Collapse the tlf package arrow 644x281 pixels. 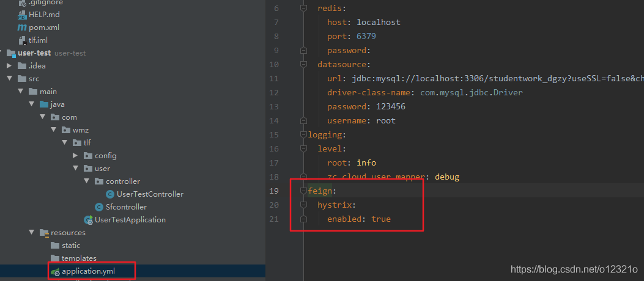[65, 143]
